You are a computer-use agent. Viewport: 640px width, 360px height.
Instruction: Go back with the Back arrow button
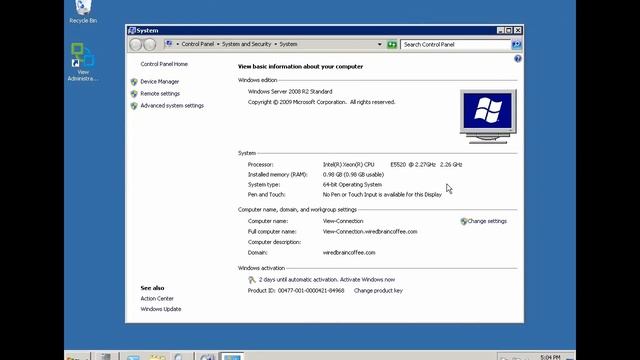pos(136,44)
